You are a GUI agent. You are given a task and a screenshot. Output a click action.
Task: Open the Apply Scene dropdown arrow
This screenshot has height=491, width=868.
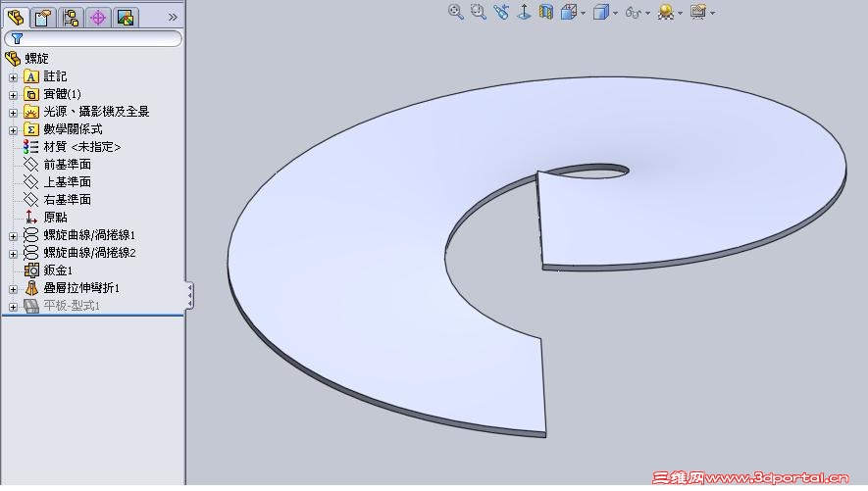680,13
